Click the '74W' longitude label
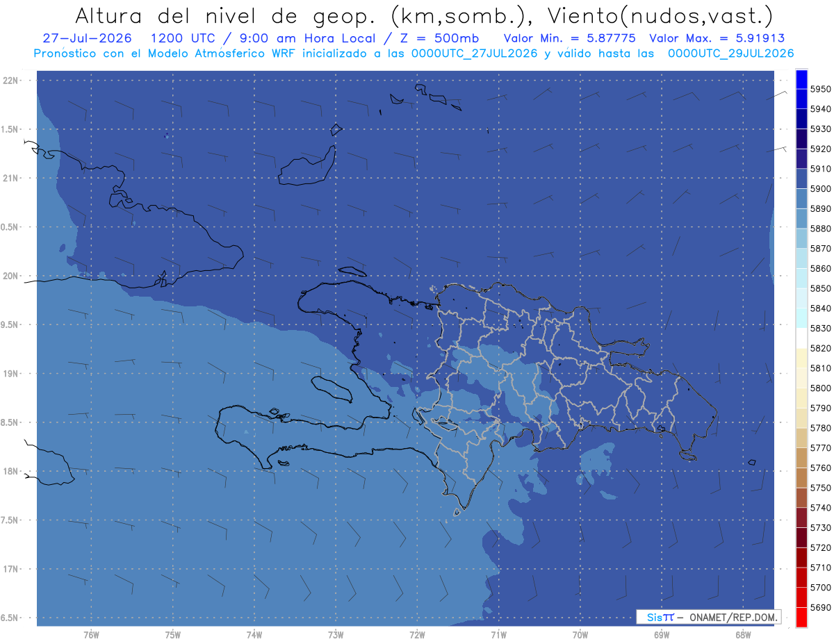 pyautogui.click(x=254, y=635)
